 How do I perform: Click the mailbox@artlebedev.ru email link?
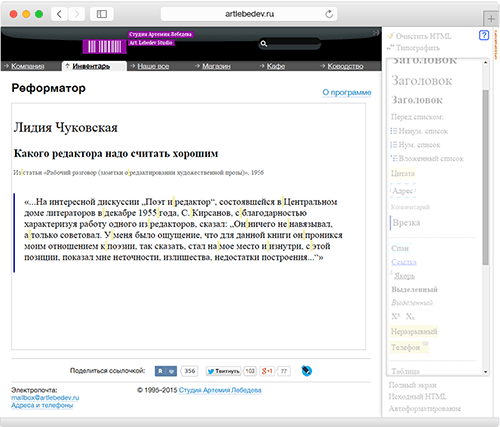click(x=45, y=398)
